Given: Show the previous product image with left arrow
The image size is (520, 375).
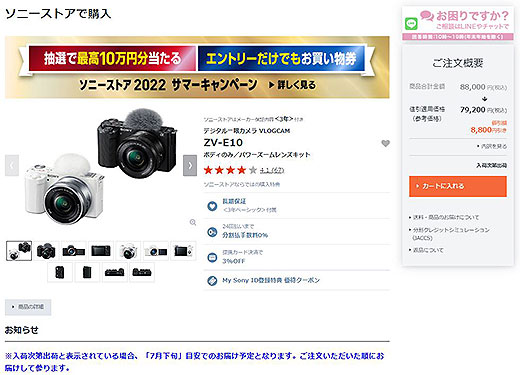Looking at the screenshot, I should [12, 165].
